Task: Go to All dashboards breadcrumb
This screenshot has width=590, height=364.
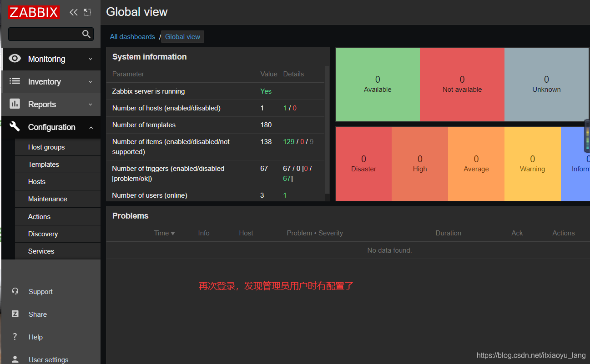Action: 132,37
